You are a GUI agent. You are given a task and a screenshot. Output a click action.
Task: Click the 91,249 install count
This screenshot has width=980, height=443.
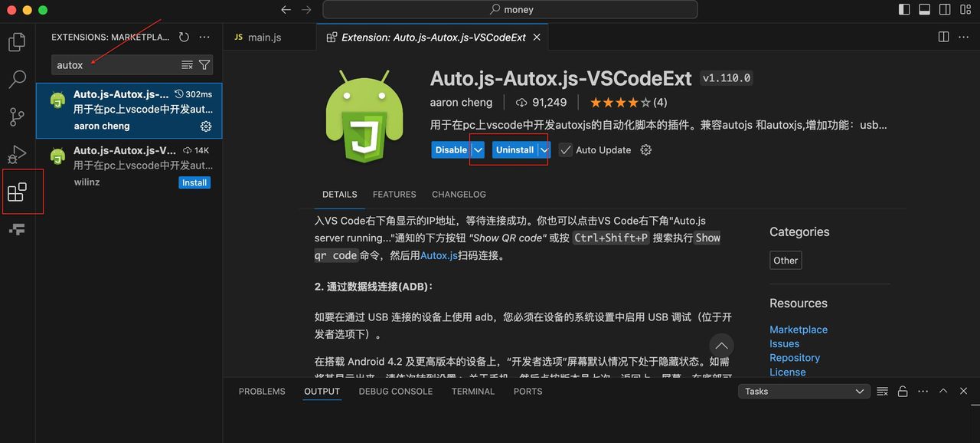tap(541, 102)
